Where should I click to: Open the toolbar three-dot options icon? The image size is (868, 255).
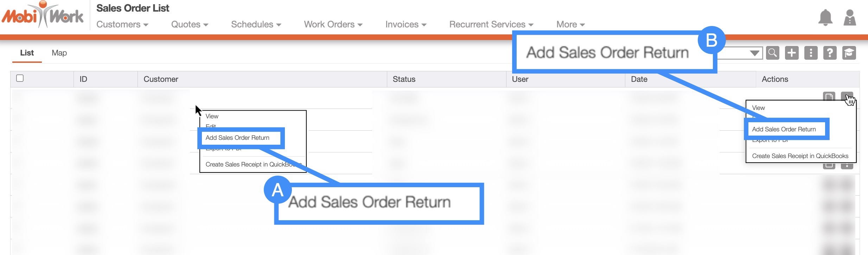[811, 53]
